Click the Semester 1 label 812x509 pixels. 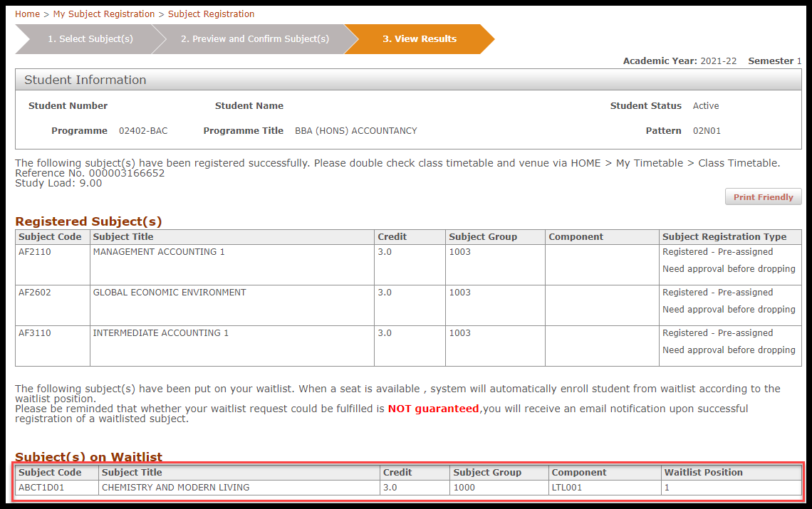point(775,61)
